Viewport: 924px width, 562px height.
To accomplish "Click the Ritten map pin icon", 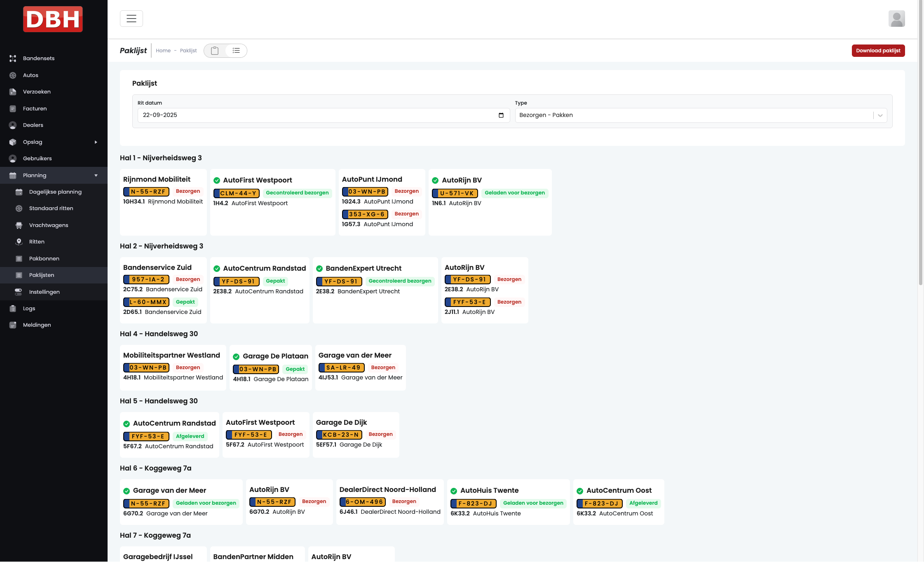I will (19, 242).
